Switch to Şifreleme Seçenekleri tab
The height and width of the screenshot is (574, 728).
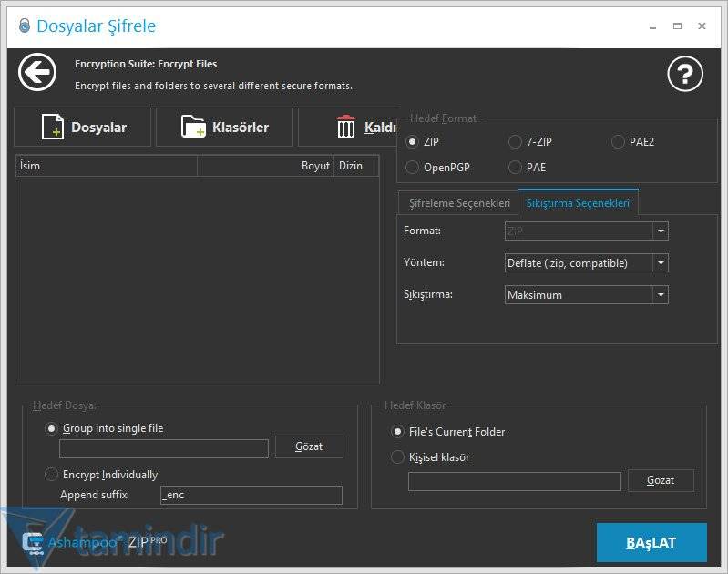(x=457, y=203)
